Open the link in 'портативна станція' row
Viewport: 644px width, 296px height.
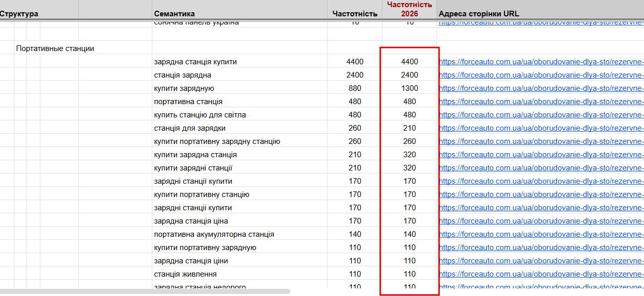(541, 102)
